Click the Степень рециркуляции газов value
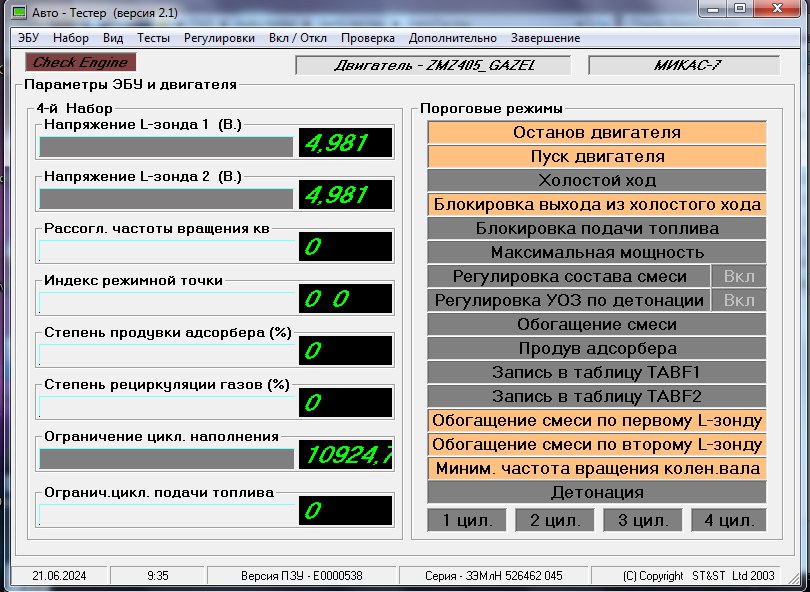 click(346, 402)
